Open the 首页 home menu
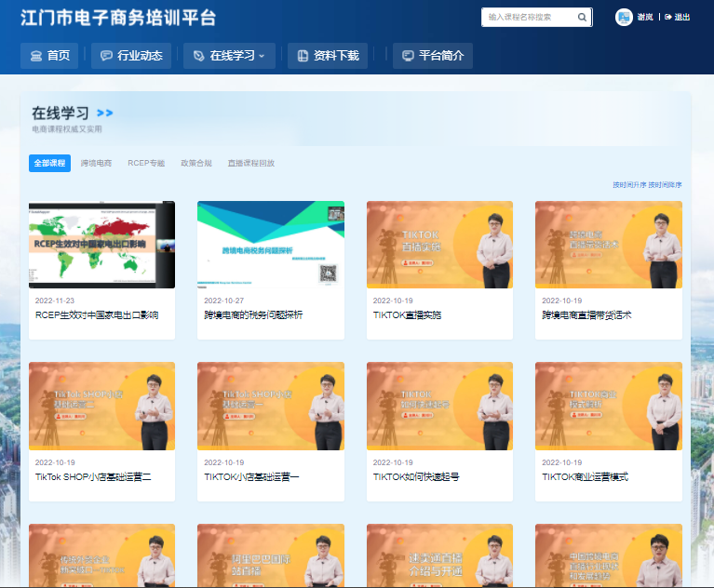Viewport: 714px width, 588px height. [49, 56]
